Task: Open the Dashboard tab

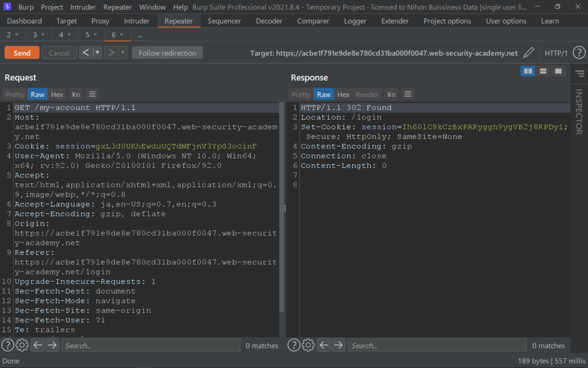Action: click(x=24, y=21)
